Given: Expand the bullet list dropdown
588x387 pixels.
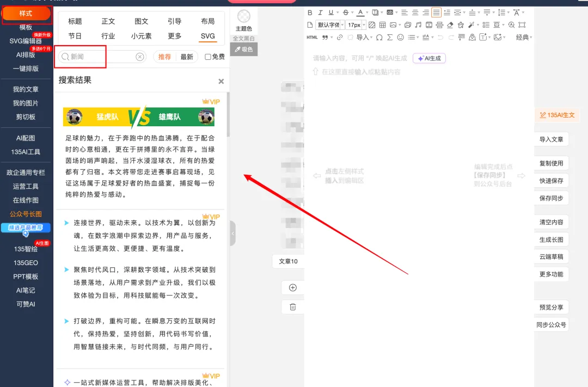Looking at the screenshot, I should [x=418, y=38].
